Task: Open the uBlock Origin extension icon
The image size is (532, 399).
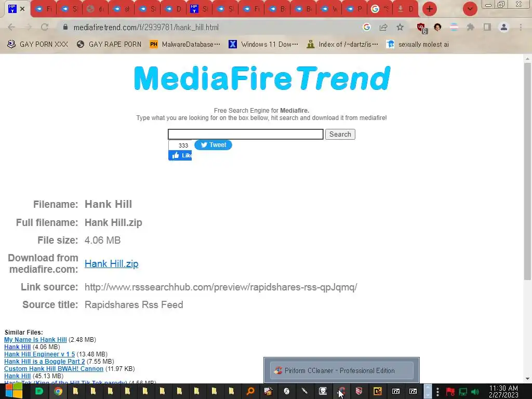Action: coord(421,28)
